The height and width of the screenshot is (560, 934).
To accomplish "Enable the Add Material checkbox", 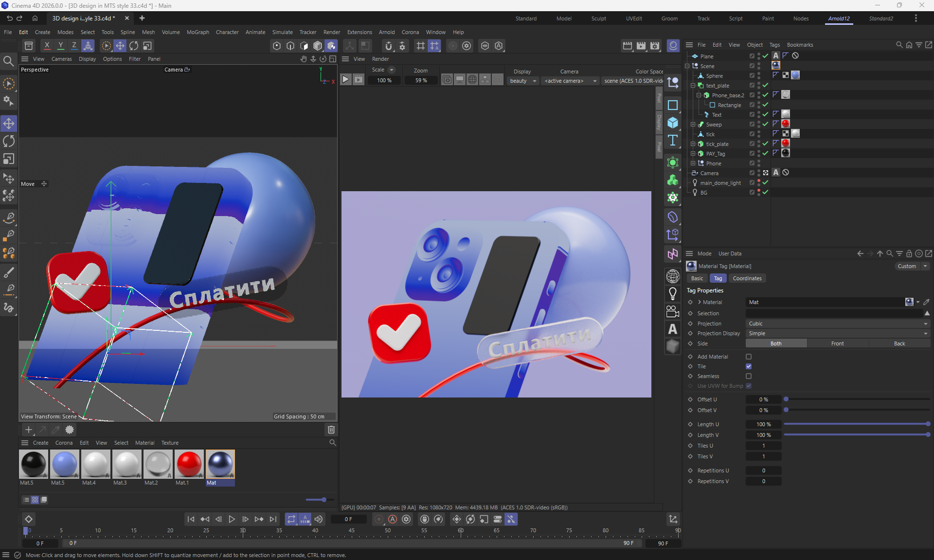I will pyautogui.click(x=749, y=357).
